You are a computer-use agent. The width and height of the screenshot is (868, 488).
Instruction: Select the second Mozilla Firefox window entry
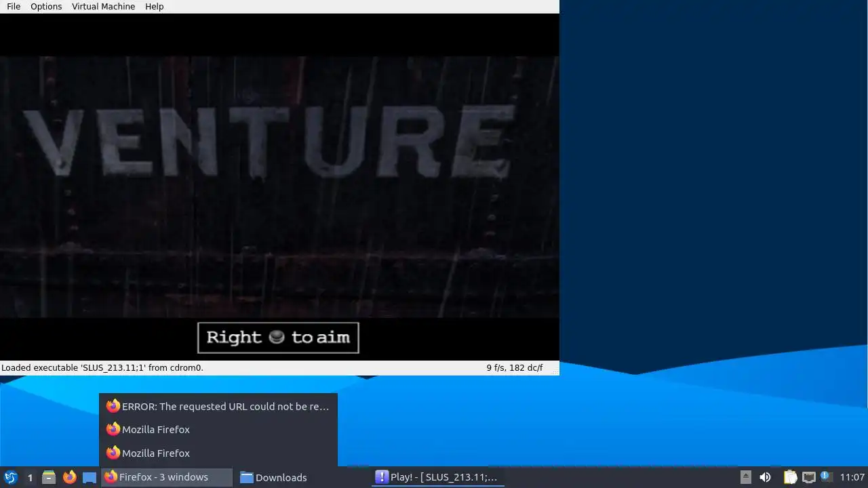(218, 453)
